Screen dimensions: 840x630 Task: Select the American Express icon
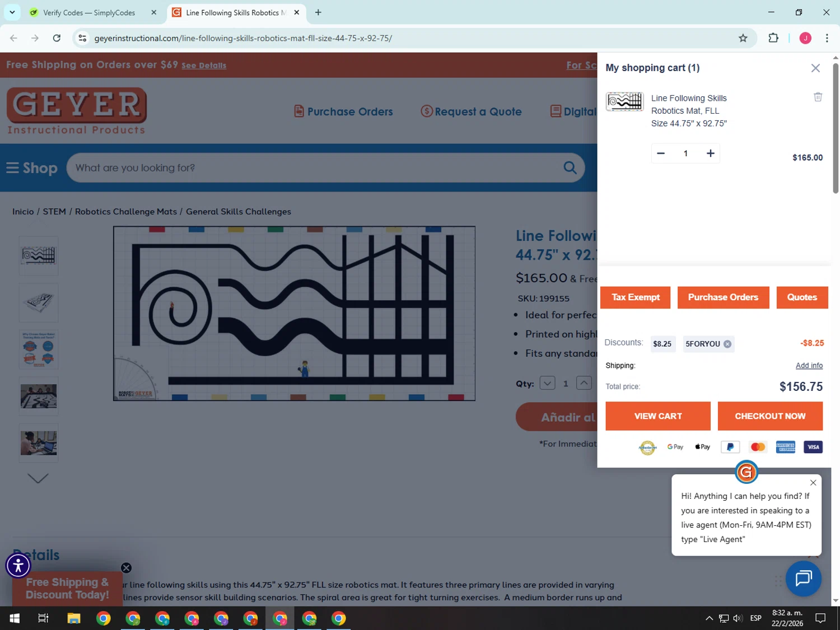tap(785, 447)
